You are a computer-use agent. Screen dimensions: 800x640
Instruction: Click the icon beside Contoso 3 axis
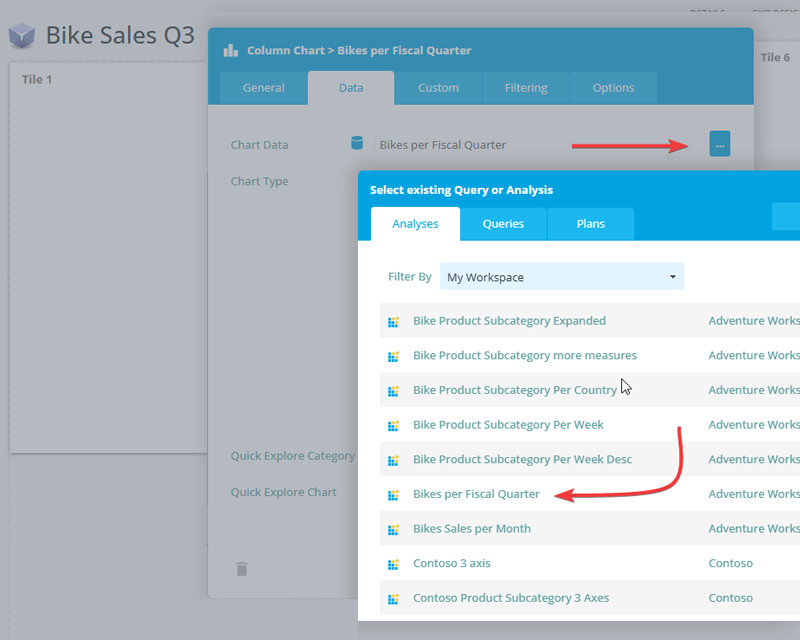393,564
